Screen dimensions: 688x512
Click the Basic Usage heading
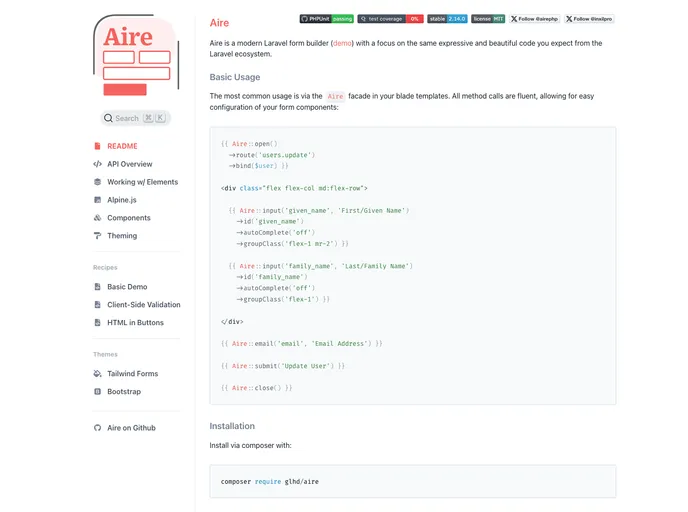235,77
